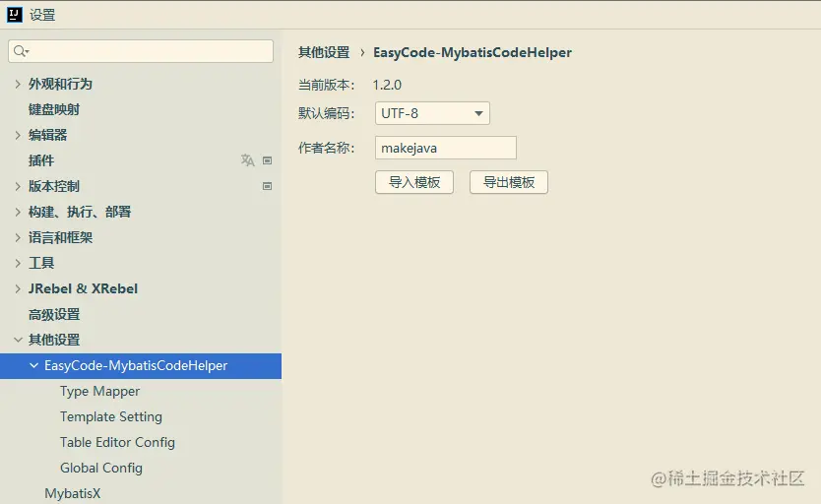Click the 作者名称 label

(x=326, y=148)
